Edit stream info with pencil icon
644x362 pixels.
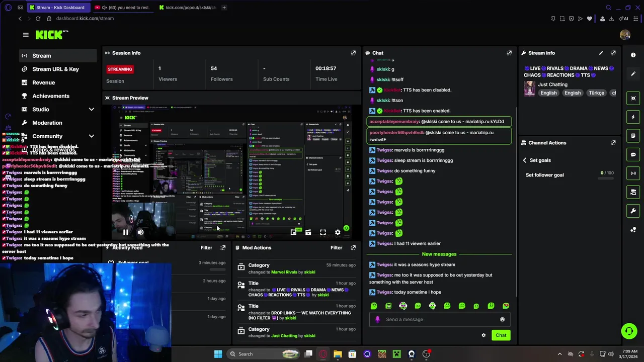pos(601,53)
